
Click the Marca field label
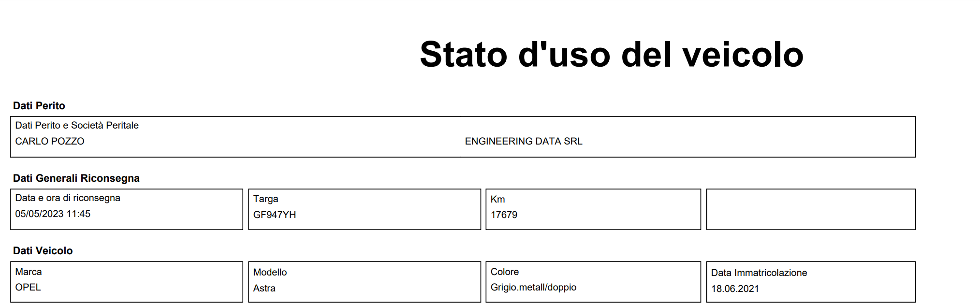point(29,272)
